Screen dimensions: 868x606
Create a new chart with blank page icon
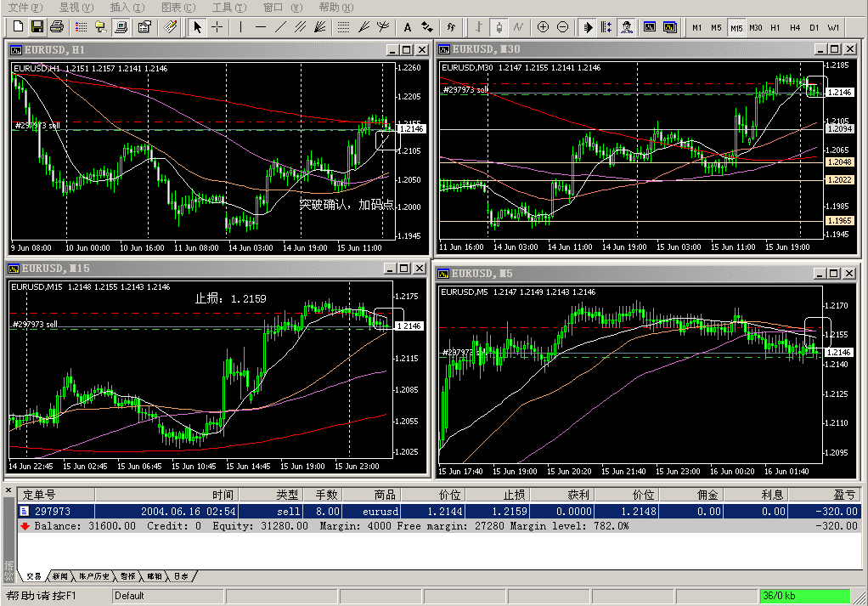point(17,27)
